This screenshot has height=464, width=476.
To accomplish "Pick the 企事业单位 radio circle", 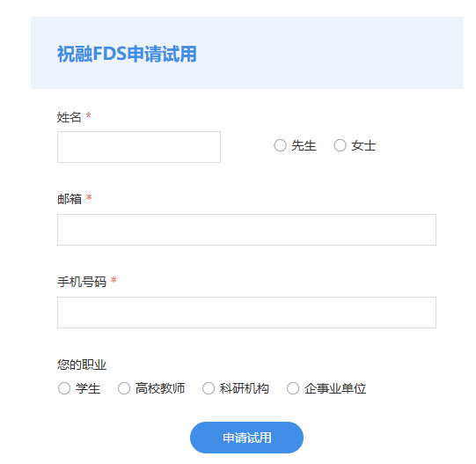I will (293, 388).
